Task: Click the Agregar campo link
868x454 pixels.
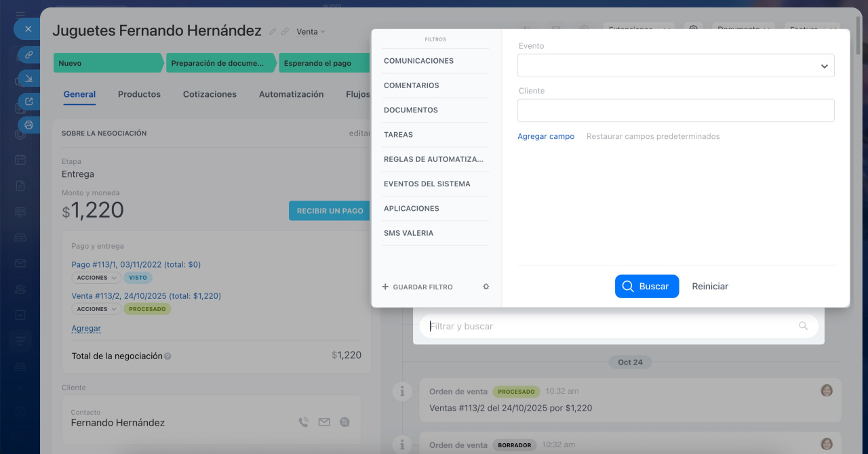Action: [545, 136]
